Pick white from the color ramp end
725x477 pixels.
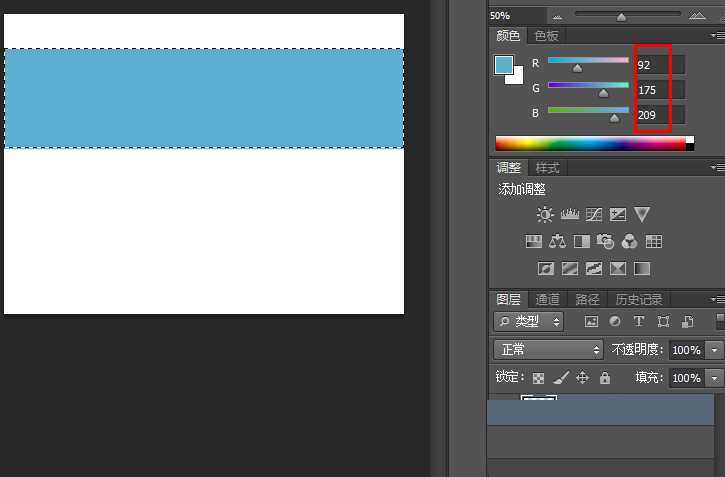click(x=690, y=140)
